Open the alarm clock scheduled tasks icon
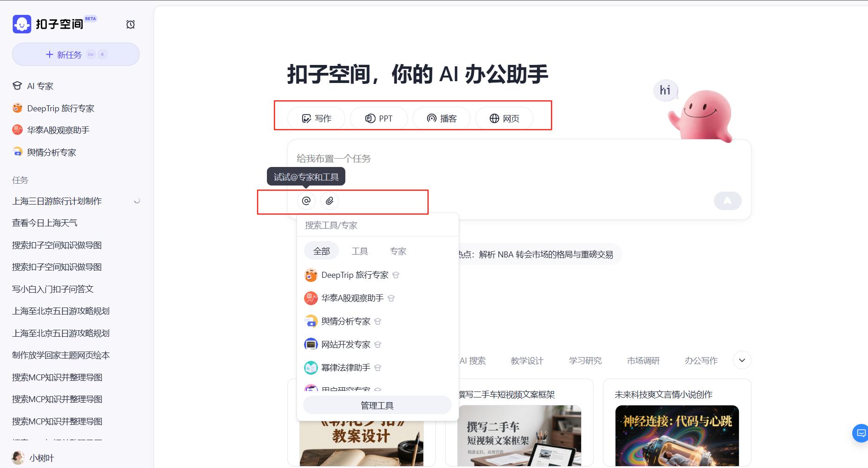 (x=130, y=24)
